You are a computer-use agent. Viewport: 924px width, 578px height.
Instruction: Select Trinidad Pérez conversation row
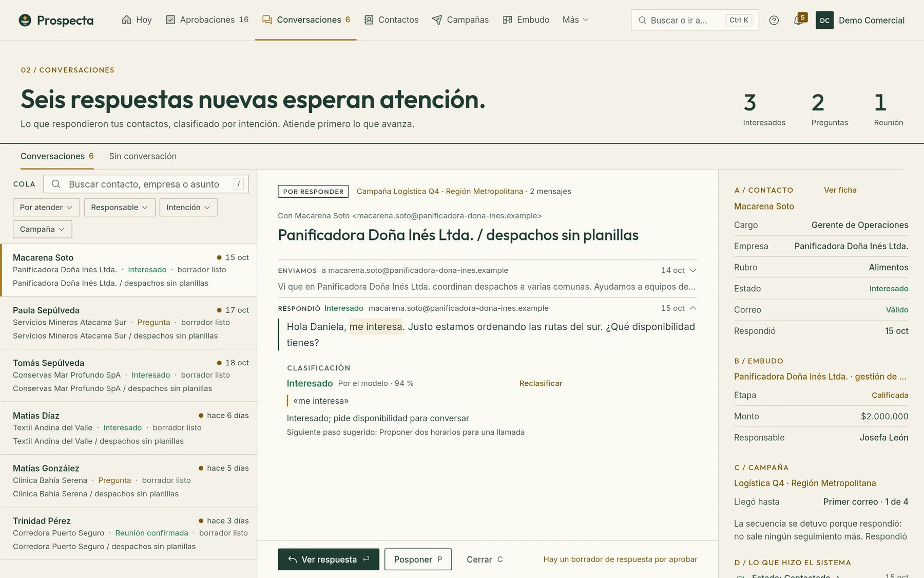point(128,533)
